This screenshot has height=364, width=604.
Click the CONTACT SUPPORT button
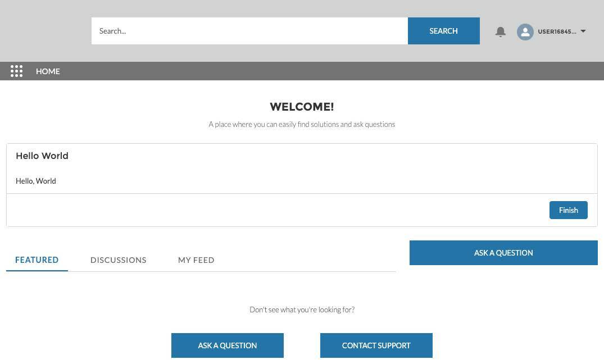tap(376, 345)
